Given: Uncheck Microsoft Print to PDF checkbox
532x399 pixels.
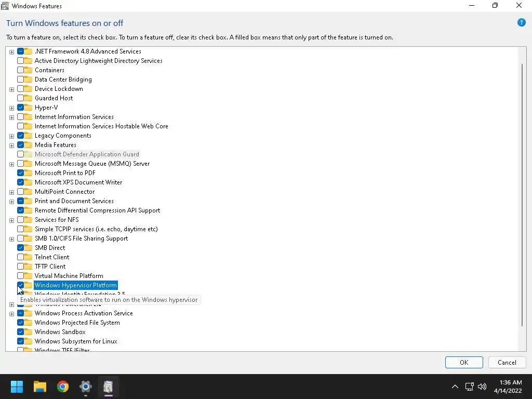Looking at the screenshot, I should coord(20,173).
